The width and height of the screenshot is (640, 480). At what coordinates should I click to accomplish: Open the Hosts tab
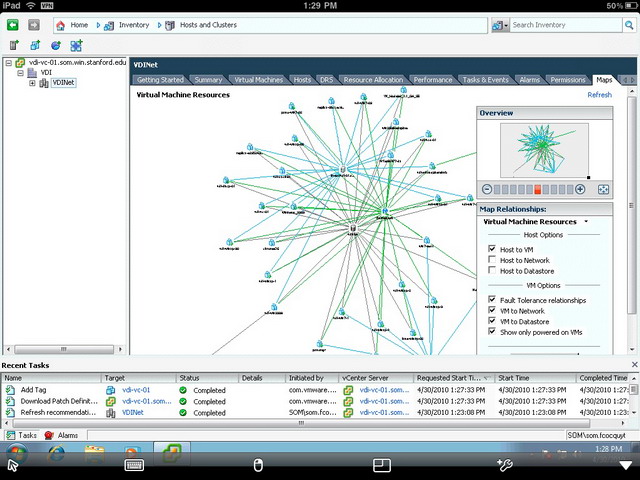coord(302,80)
